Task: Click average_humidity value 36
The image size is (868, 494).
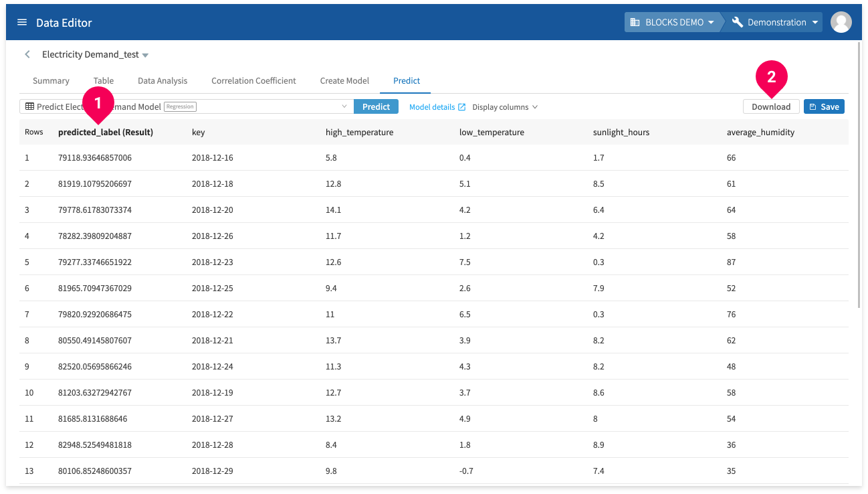Action: click(x=732, y=445)
